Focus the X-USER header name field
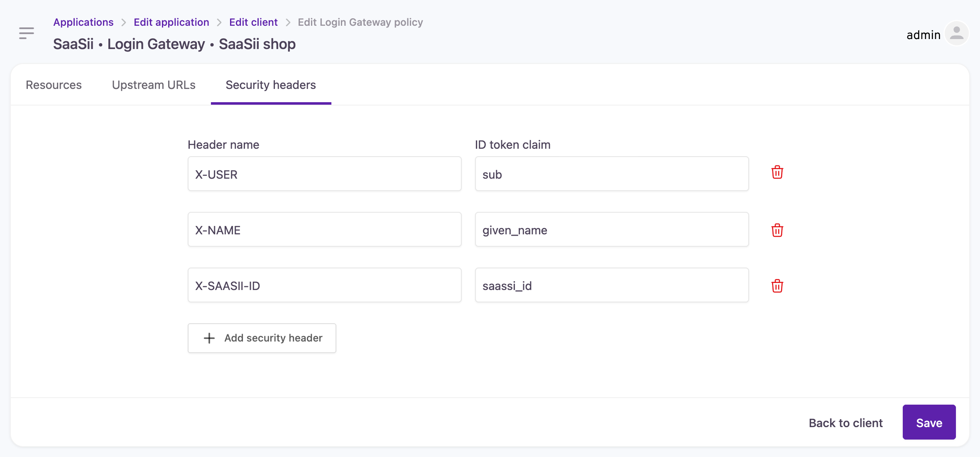Viewport: 980px width, 457px height. pyautogui.click(x=324, y=174)
